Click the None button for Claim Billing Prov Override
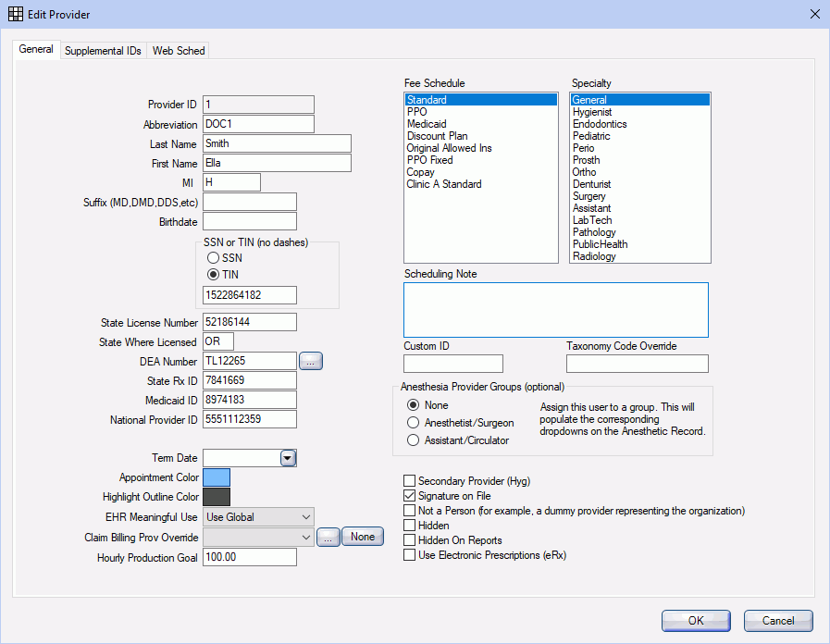 tap(362, 536)
